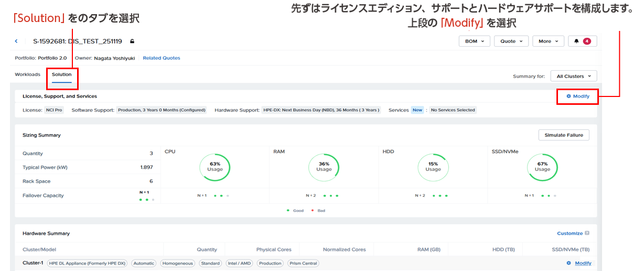Image resolution: width=644 pixels, height=271 pixels.
Task: Click the gear icon in License, Support, and Services
Action: point(568,96)
